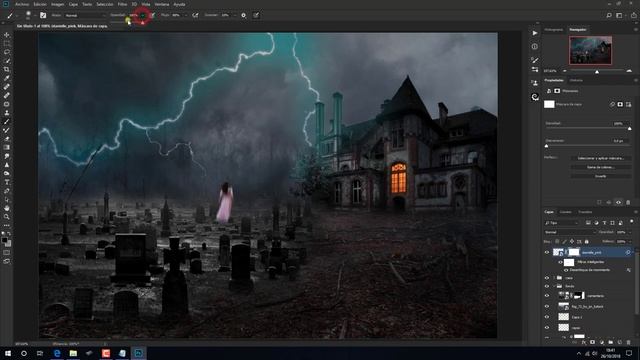This screenshot has width=640, height=360.
Task: Open layer opacity dropdown arrow
Action: click(631, 232)
